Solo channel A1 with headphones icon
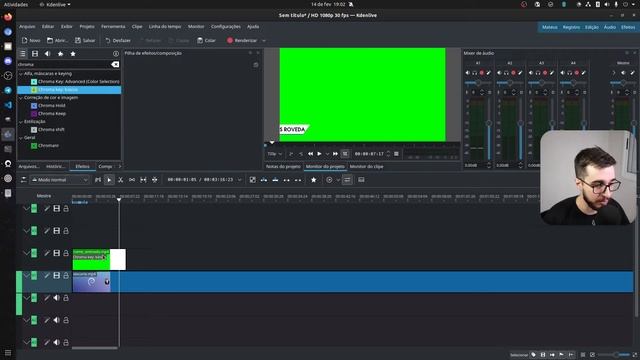Image resolution: width=640 pixels, height=360 pixels. (475, 73)
